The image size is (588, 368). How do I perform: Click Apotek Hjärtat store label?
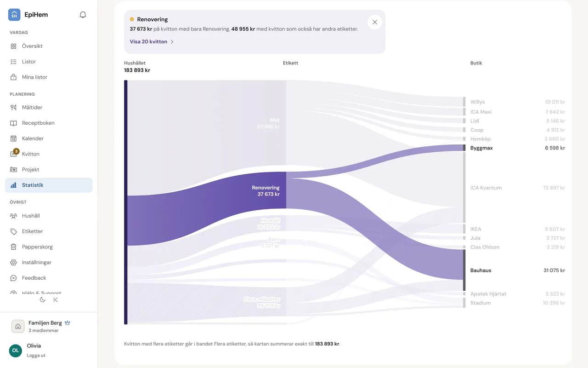coord(488,294)
